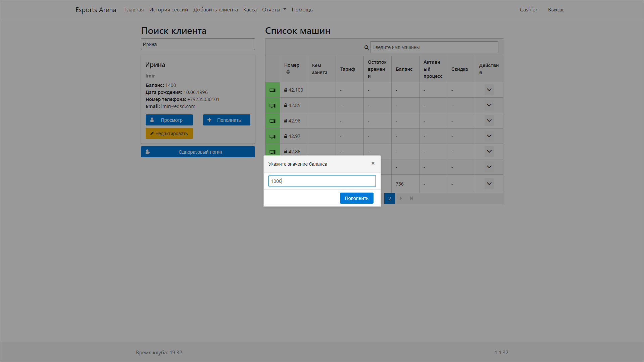Click the balance amount input field
The width and height of the screenshot is (644, 362).
click(322, 181)
